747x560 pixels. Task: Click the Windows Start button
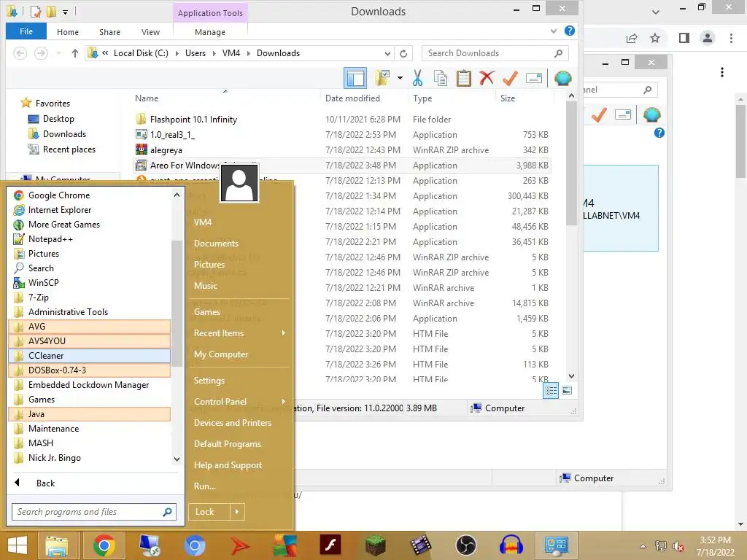[18, 545]
